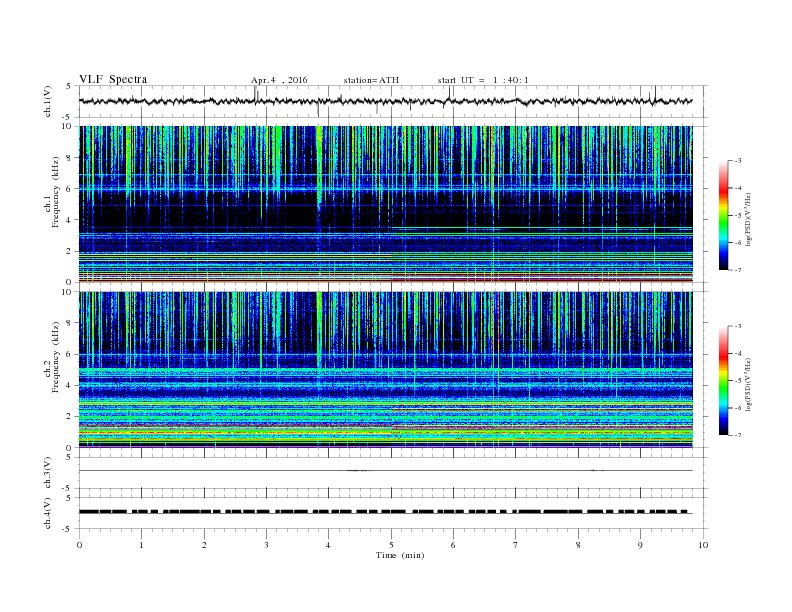Click the 'ch.4(V)' axis label
Image resolution: width=792 pixels, height=612 pixels.
point(48,513)
